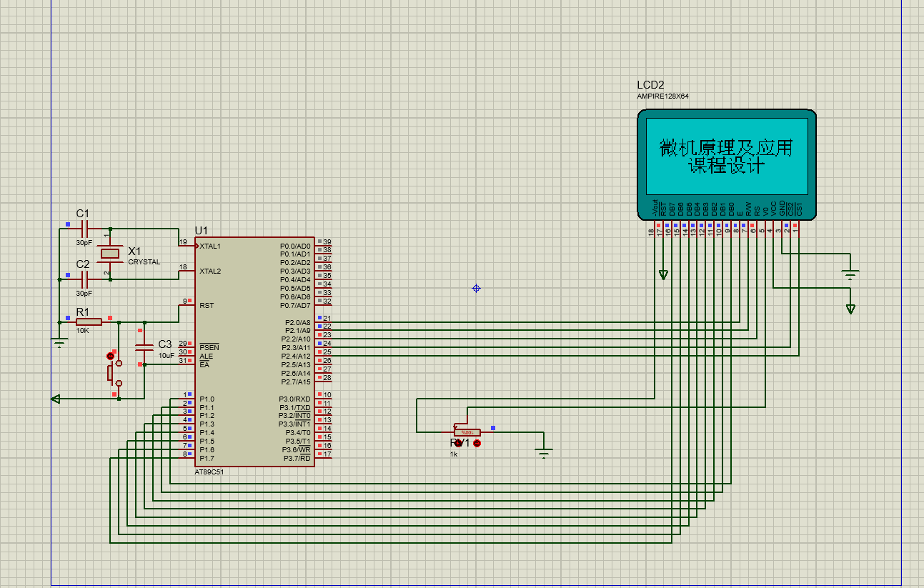Click the P3.0/RXD pin label
924x588 pixels.
[x=295, y=399]
